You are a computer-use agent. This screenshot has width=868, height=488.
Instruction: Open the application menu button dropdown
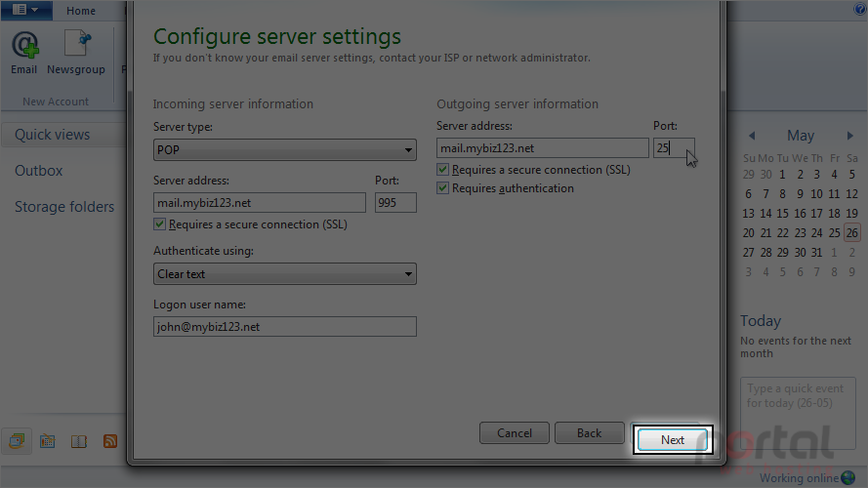(x=26, y=10)
